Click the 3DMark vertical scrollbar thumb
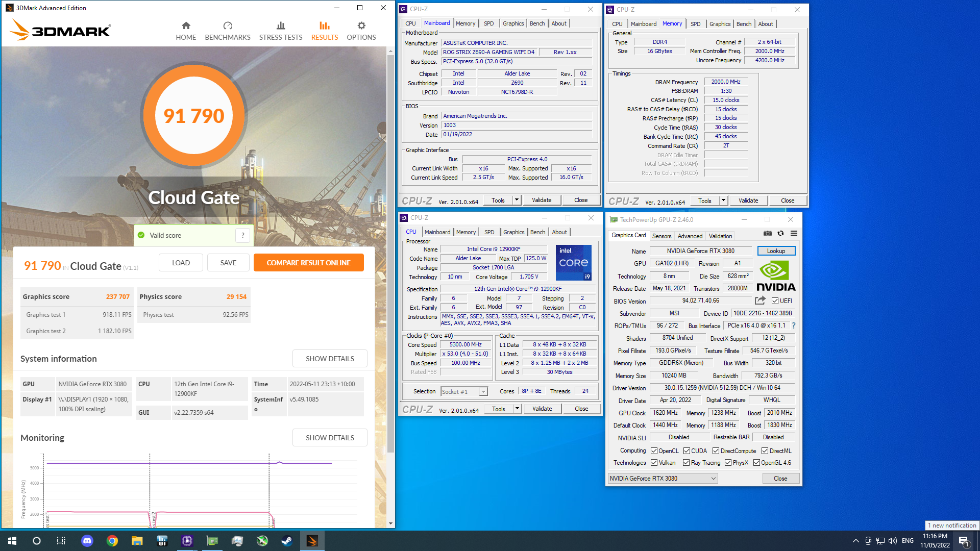 coord(390,253)
